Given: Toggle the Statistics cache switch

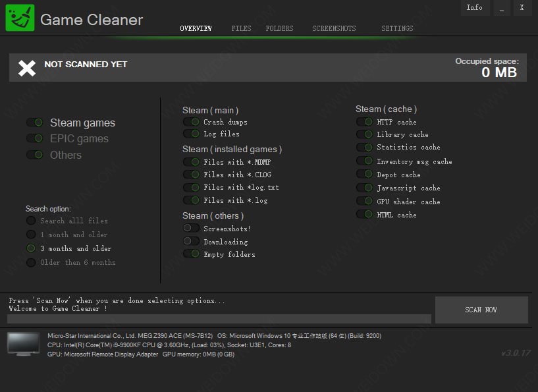Looking at the screenshot, I should click(364, 148).
